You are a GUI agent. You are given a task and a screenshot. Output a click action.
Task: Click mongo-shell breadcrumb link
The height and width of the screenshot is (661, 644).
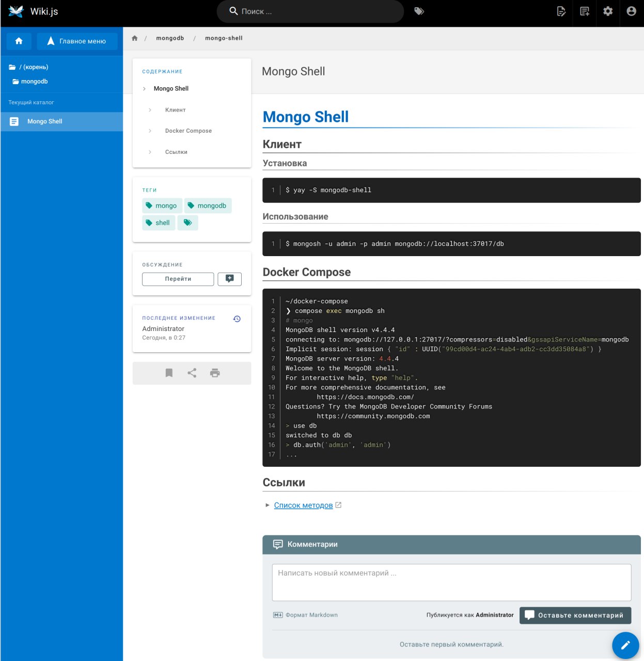pyautogui.click(x=224, y=38)
